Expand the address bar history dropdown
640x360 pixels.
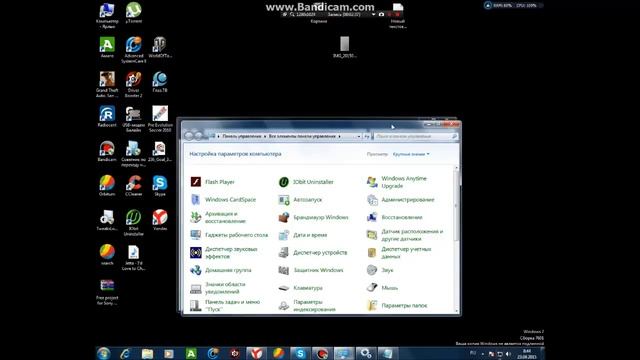(x=359, y=136)
